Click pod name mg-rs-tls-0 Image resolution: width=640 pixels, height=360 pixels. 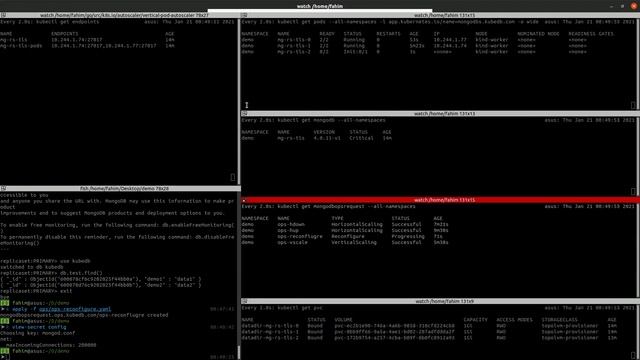click(x=293, y=40)
